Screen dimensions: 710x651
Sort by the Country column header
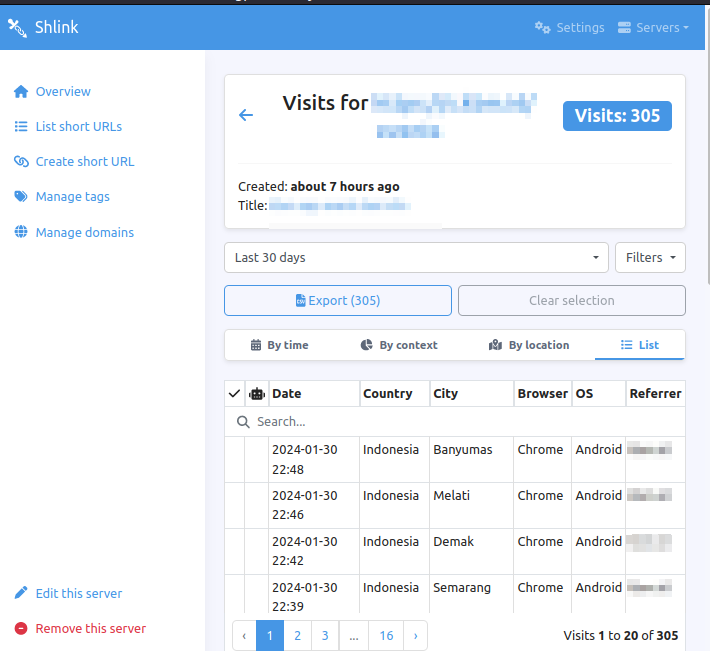[x=394, y=393]
